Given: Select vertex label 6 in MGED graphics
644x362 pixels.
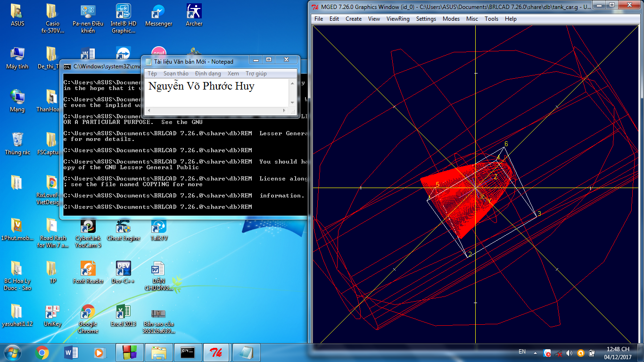Looking at the screenshot, I should (506, 144).
